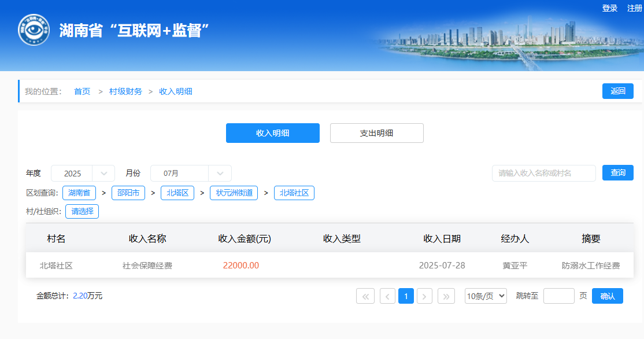Switch to 支出明细 tab

coord(376,133)
